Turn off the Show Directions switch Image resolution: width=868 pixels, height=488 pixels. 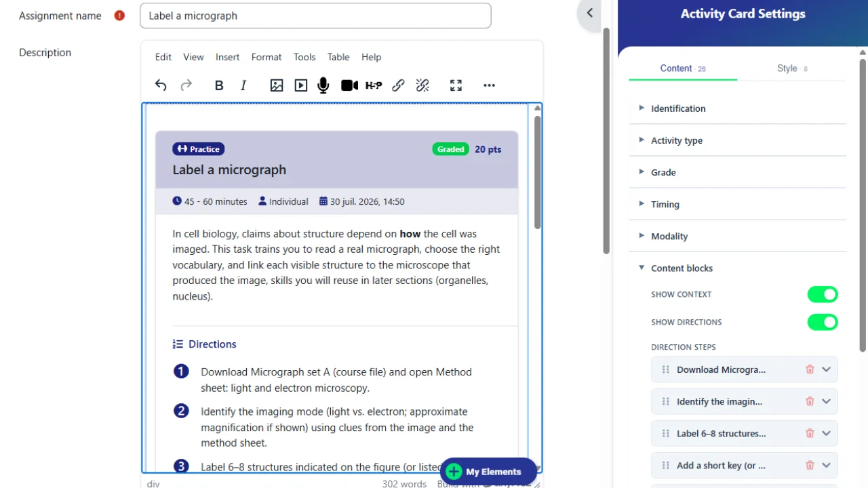[x=823, y=322]
